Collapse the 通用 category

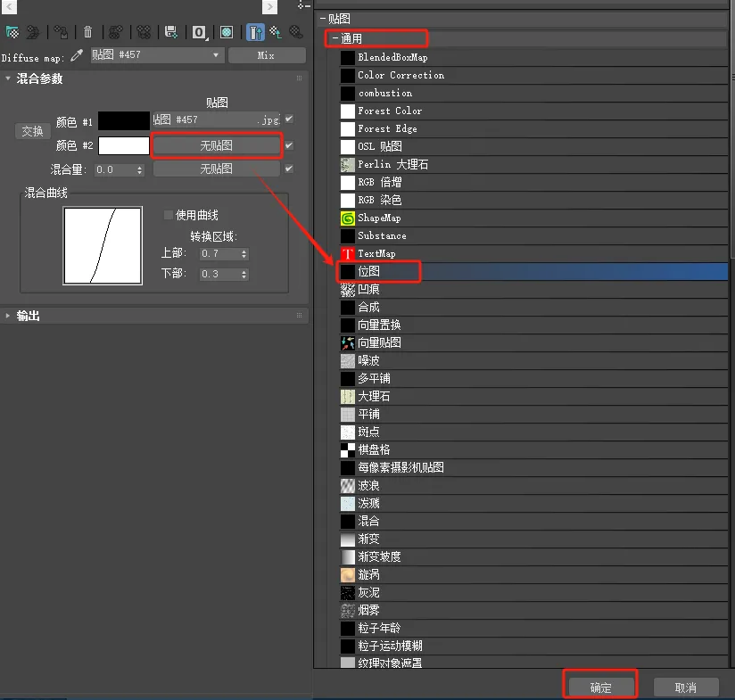[334, 38]
